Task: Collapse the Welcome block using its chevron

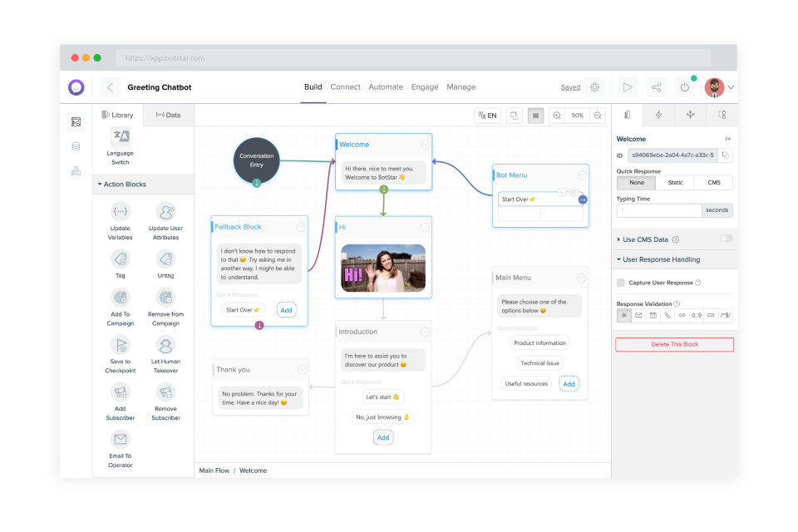Action: pyautogui.click(x=426, y=143)
